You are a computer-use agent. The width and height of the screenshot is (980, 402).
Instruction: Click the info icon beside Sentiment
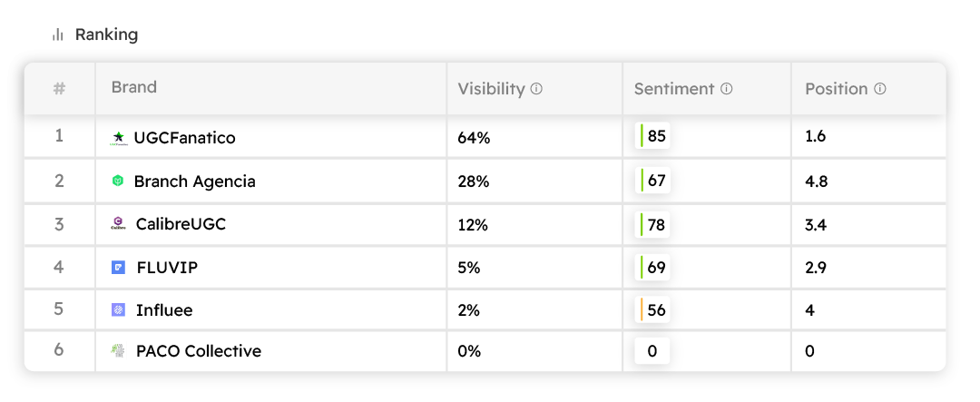pyautogui.click(x=726, y=89)
